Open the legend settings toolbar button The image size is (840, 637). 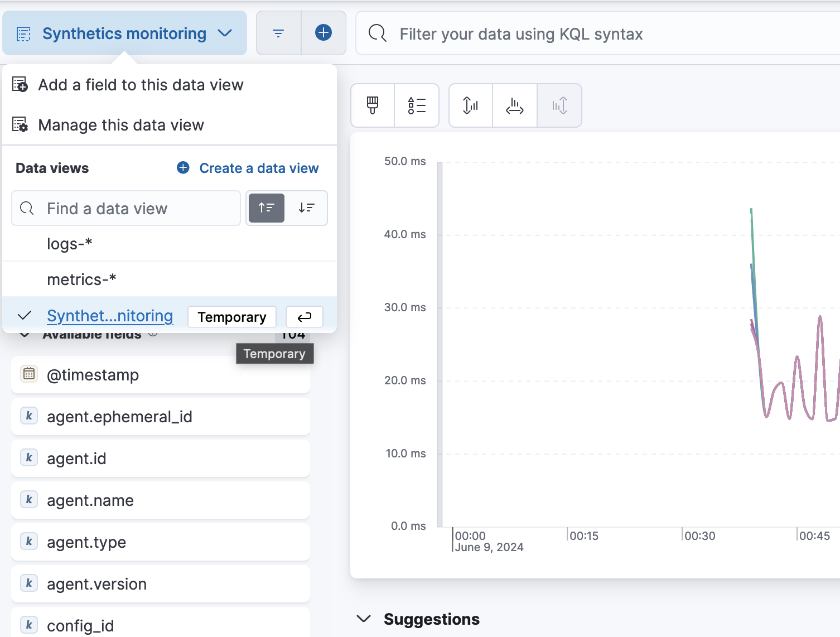coord(417,105)
